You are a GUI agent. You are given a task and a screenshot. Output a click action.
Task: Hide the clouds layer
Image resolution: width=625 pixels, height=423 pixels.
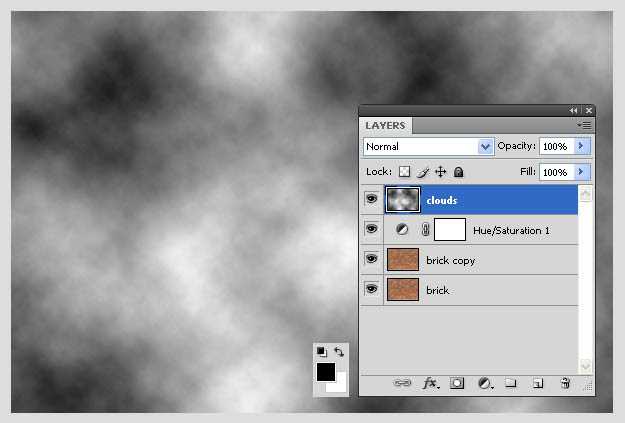tap(372, 200)
